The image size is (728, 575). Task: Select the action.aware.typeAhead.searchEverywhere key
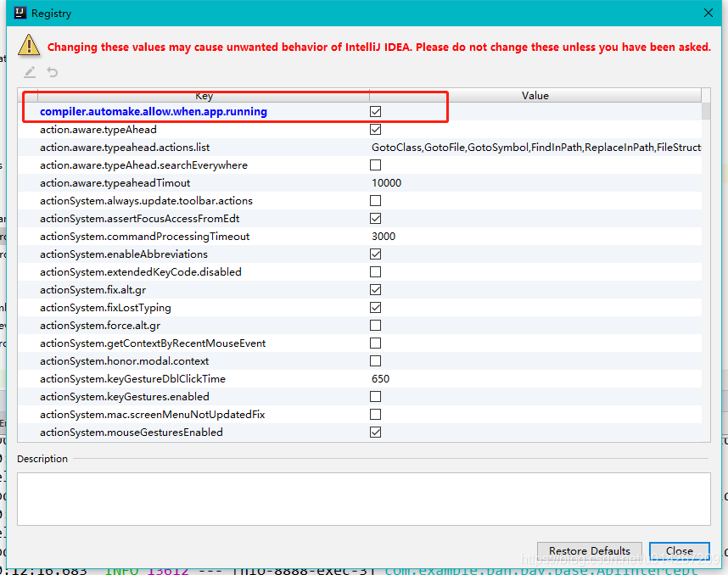(x=143, y=165)
